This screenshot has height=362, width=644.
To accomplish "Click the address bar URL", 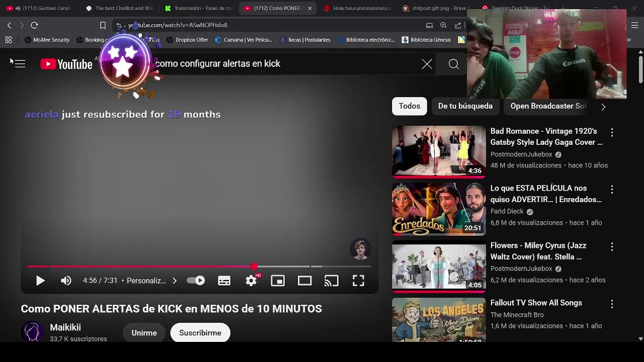I will click(x=178, y=25).
